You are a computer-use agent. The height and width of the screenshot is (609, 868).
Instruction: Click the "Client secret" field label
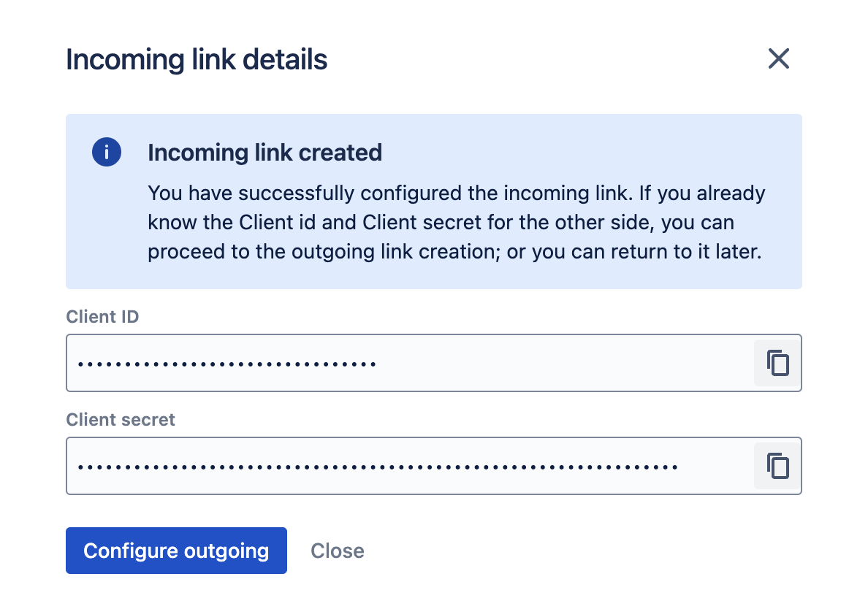coord(121,420)
